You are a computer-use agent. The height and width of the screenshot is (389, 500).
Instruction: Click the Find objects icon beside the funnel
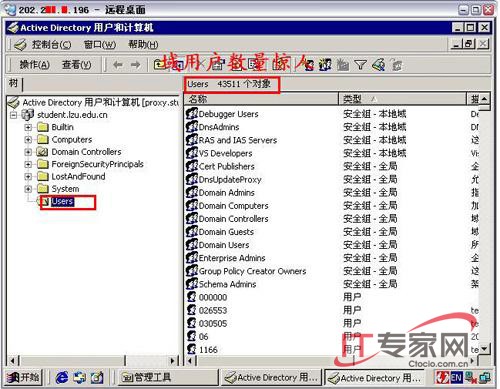(x=378, y=65)
